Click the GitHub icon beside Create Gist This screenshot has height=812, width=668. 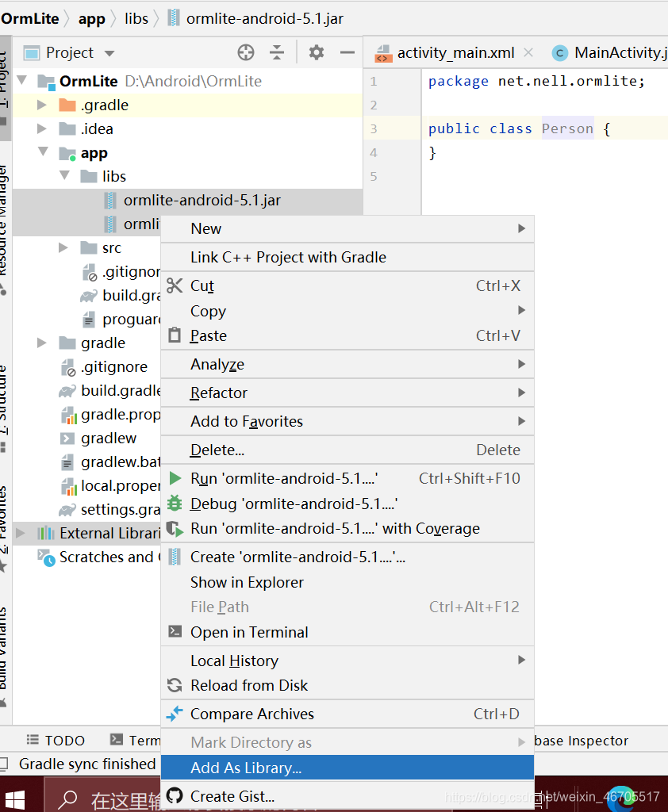(x=175, y=795)
